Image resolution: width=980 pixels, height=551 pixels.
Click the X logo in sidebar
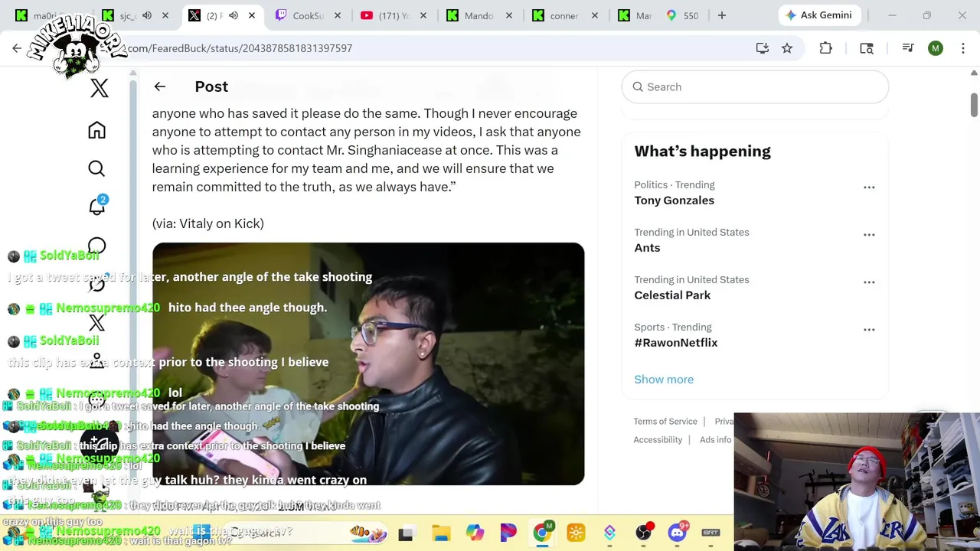coord(100,88)
